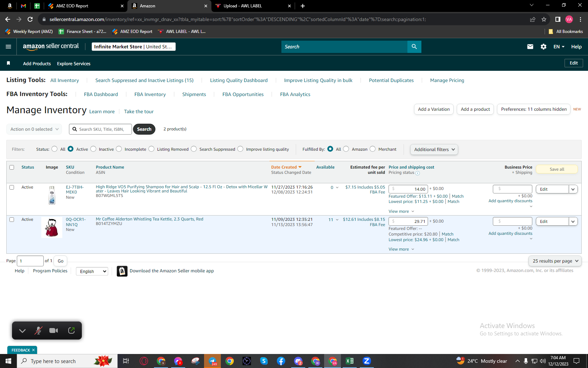Viewport: 588px width, 368px height.
Task: Open Excel from the taskbar
Action: pyautogui.click(x=349, y=361)
